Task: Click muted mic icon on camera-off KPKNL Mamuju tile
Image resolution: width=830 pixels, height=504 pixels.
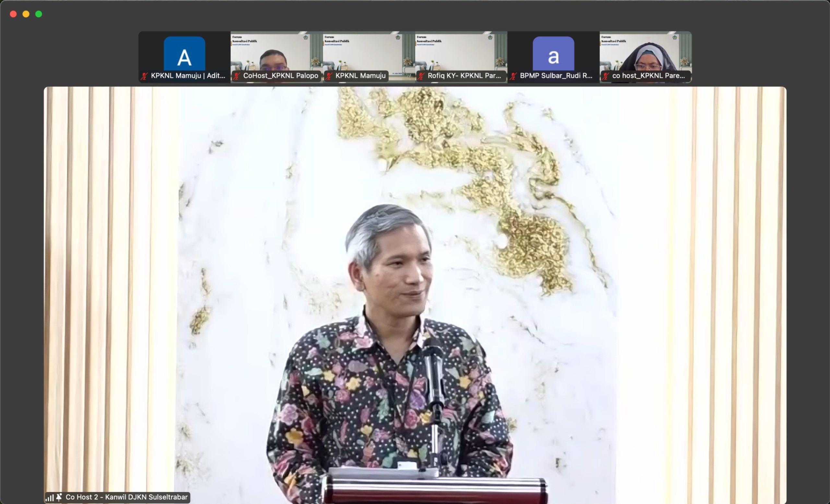Action: pos(329,76)
